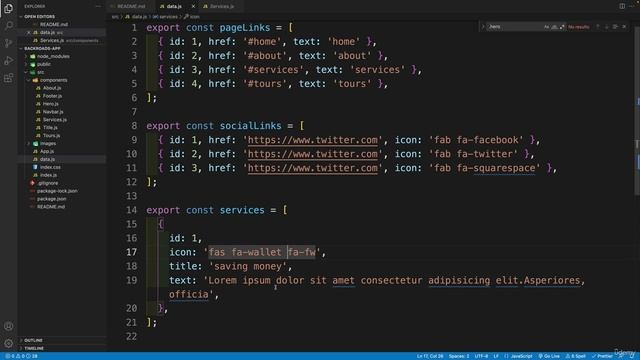Switch to the Services.js tab

[221, 7]
